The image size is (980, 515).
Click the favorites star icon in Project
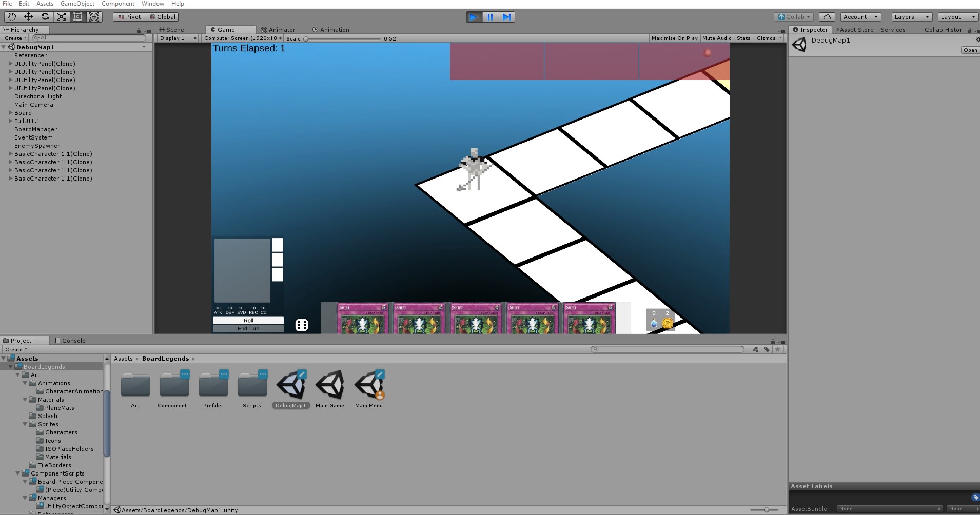click(x=778, y=349)
